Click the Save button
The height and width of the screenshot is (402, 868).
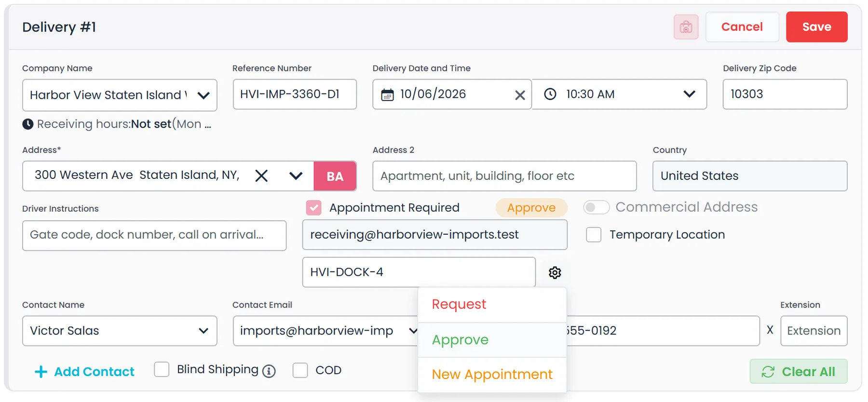pos(816,27)
